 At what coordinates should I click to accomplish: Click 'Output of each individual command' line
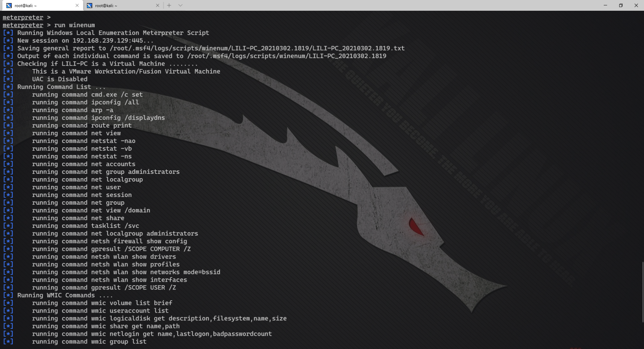194,56
